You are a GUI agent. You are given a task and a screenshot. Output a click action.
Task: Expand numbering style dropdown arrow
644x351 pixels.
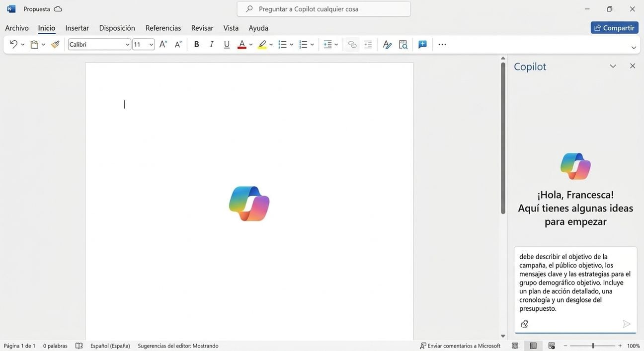[312, 45]
